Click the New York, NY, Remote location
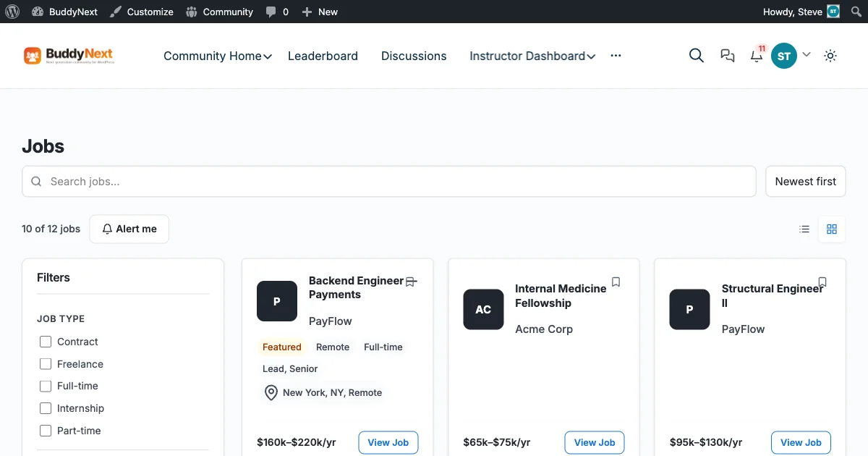 coord(323,392)
